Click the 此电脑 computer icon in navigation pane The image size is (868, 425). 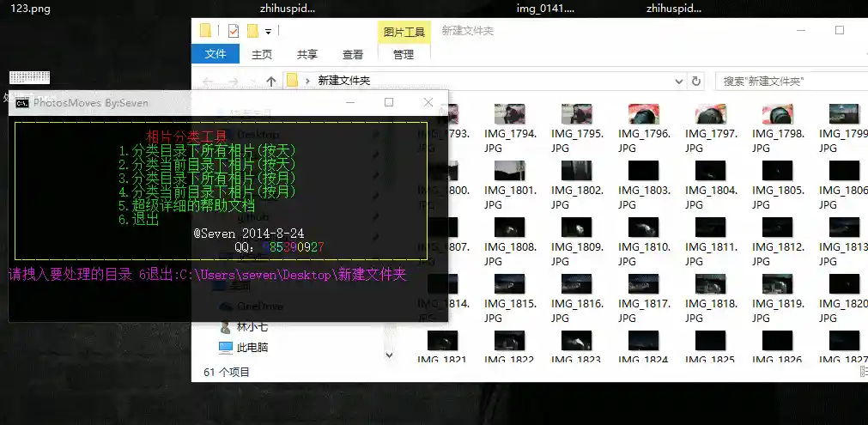click(226, 348)
